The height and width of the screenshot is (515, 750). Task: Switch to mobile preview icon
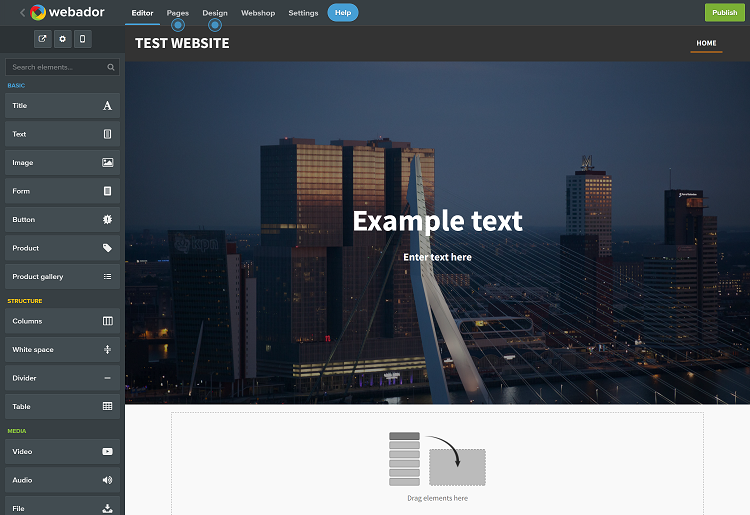[x=82, y=39]
